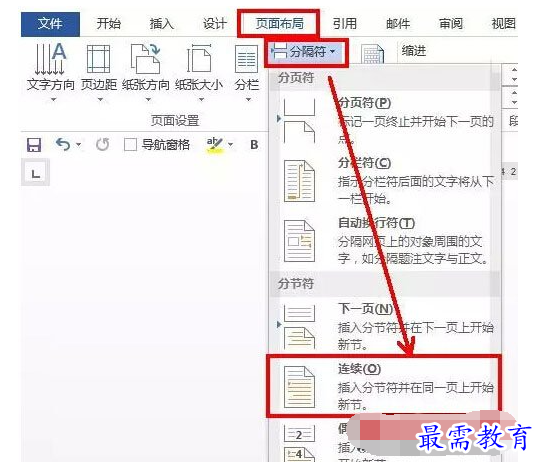The height and width of the screenshot is (469, 540).
Task: Click the Redo icon
Action: pyautogui.click(x=103, y=144)
